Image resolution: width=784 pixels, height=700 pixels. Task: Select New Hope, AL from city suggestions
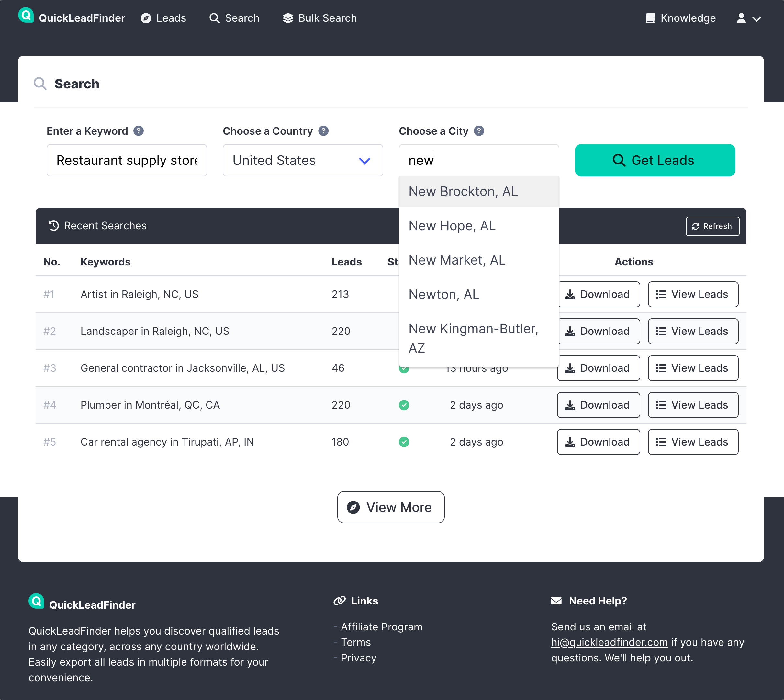pos(452,226)
